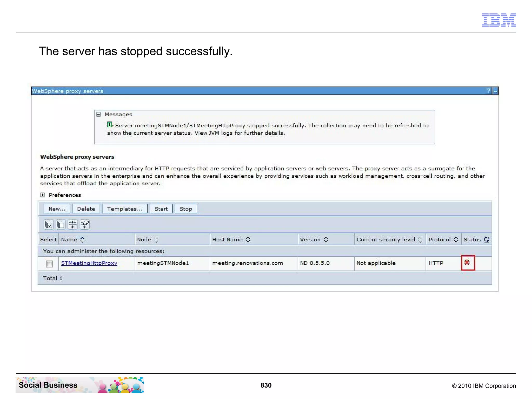Image resolution: width=532 pixels, height=399 pixels.
Task: Show the filter view icon
Action: pyautogui.click(x=72, y=224)
